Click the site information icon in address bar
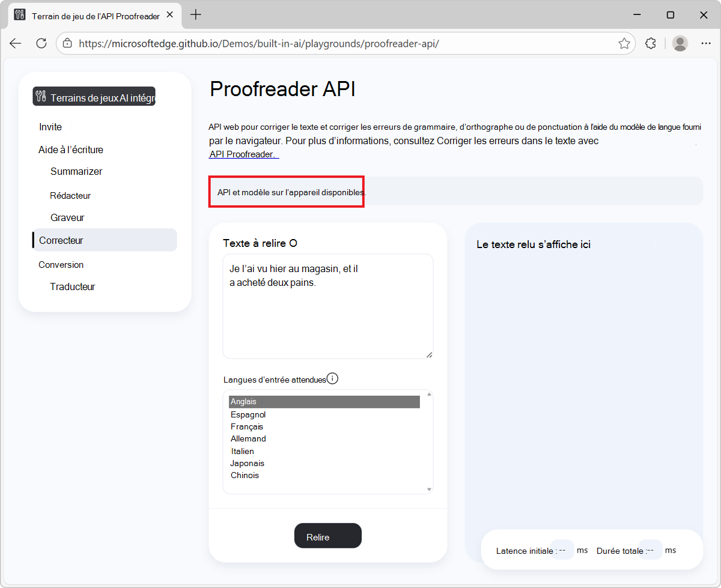The height and width of the screenshot is (588, 721). coord(68,43)
